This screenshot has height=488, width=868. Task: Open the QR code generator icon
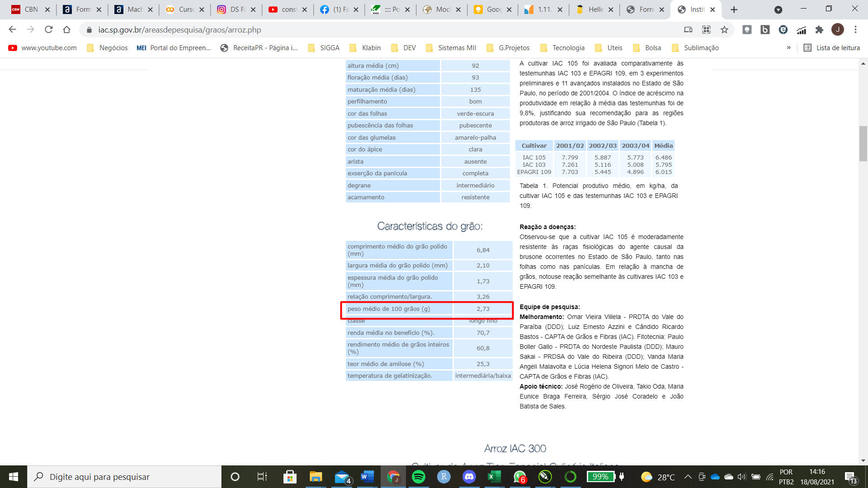tap(706, 30)
